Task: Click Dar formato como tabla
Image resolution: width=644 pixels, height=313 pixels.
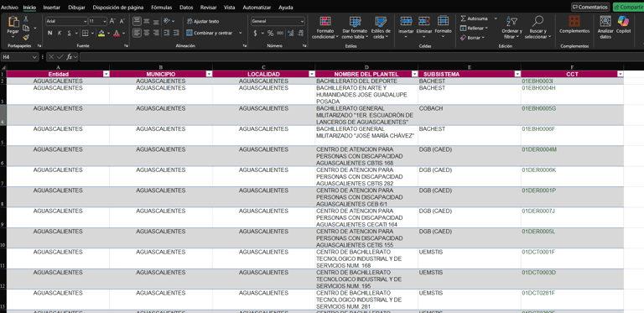Action: click(355, 28)
